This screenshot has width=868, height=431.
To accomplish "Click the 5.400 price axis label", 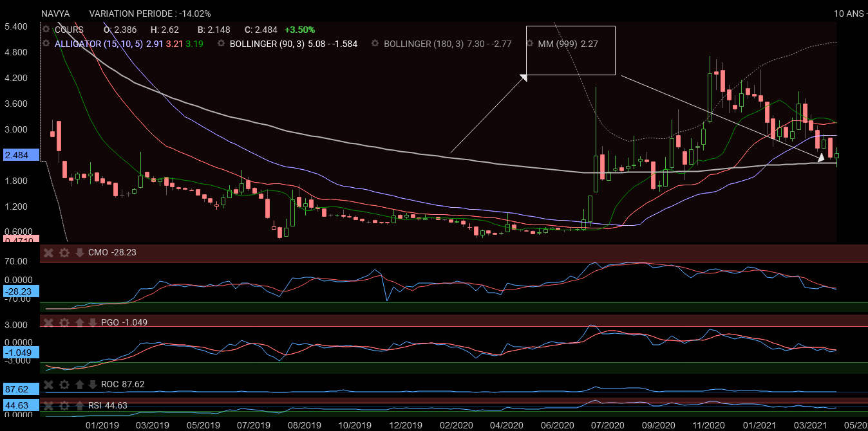I will tap(15, 26).
